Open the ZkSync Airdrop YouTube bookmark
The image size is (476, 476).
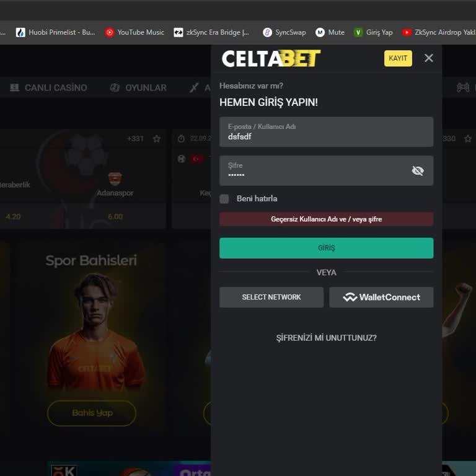point(439,32)
